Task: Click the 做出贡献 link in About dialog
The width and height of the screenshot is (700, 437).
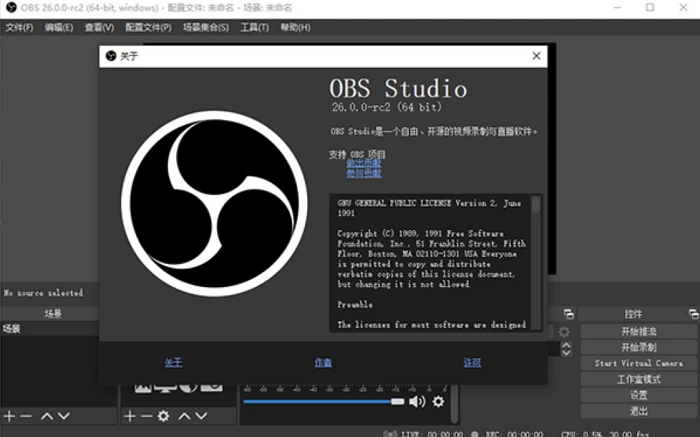Action: tap(364, 163)
